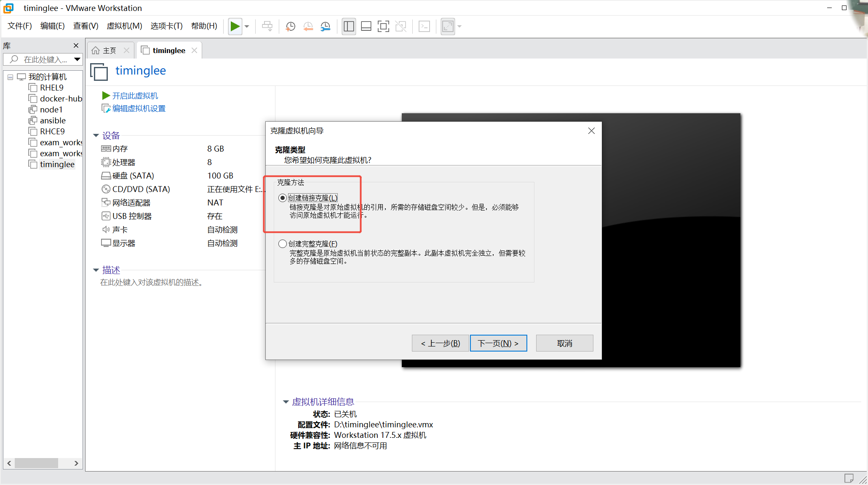Open the 虚拟机(M) menu
This screenshot has height=485, width=868.
[x=124, y=26]
